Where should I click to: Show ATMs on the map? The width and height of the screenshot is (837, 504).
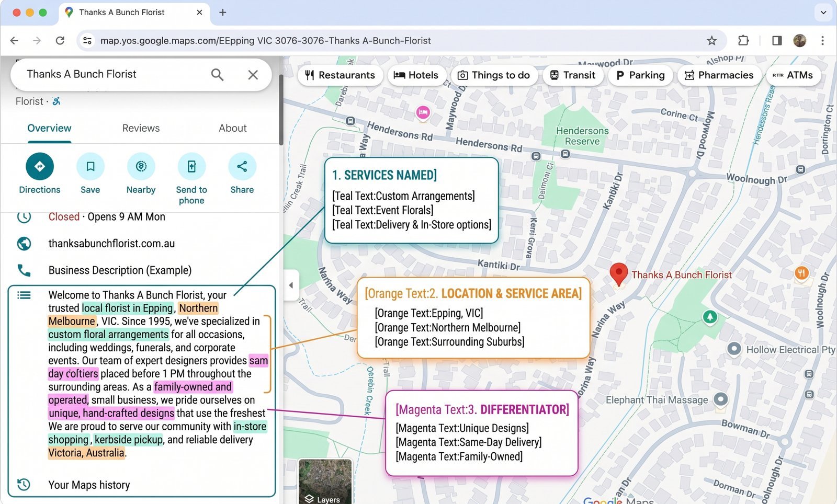(793, 75)
